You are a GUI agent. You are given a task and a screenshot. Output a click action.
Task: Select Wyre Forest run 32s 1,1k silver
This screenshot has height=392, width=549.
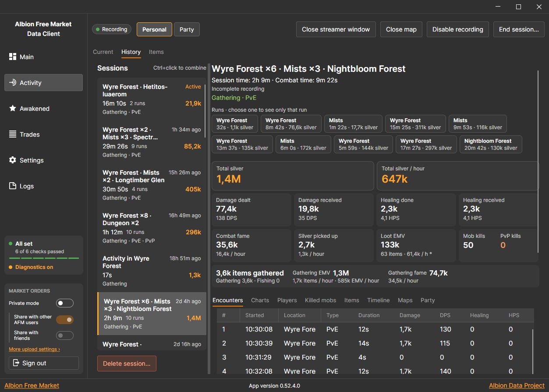click(234, 124)
